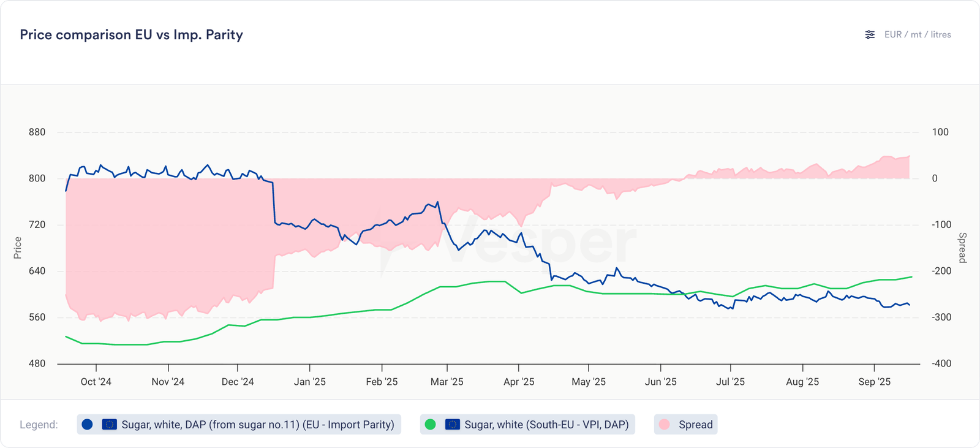The height and width of the screenshot is (448, 980).
Task: Select the Oct '24 x-axis label
Action: (96, 382)
